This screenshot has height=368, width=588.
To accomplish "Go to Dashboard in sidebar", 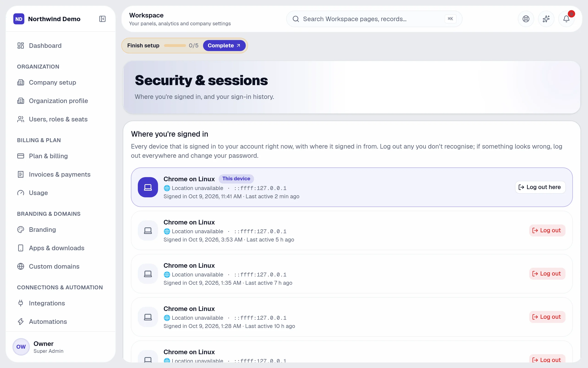I will [x=60, y=46].
